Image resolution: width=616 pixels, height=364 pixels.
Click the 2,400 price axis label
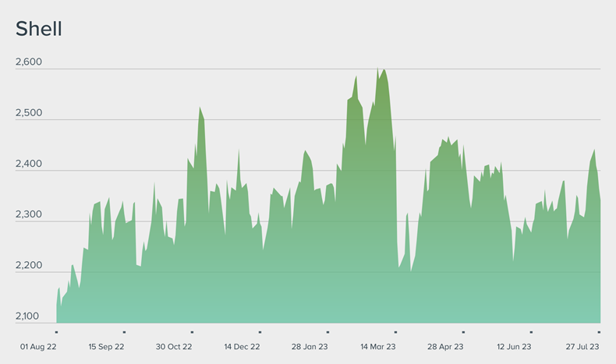[28, 164]
